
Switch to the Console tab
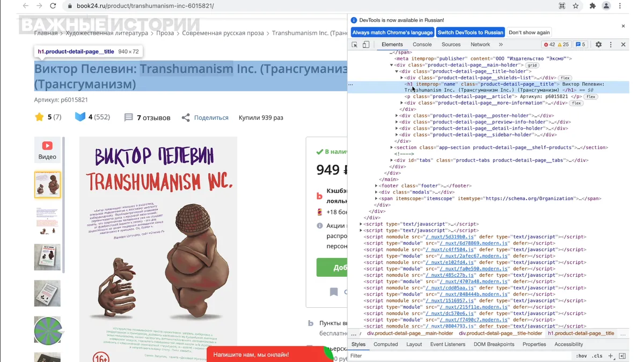pyautogui.click(x=422, y=45)
